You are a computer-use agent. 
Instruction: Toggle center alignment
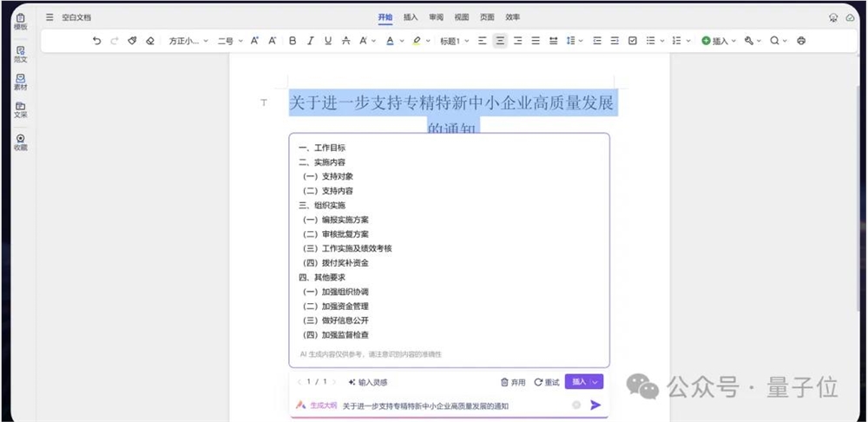(x=500, y=41)
